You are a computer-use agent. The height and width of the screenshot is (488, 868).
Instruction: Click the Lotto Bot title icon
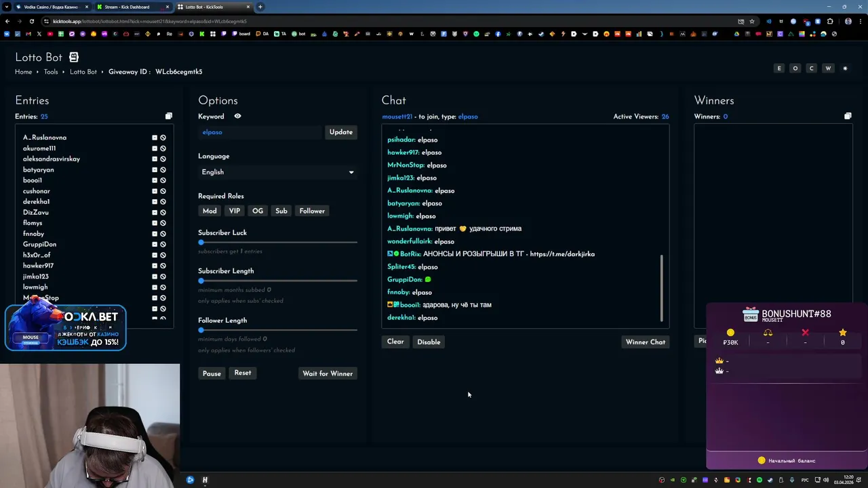[74, 58]
